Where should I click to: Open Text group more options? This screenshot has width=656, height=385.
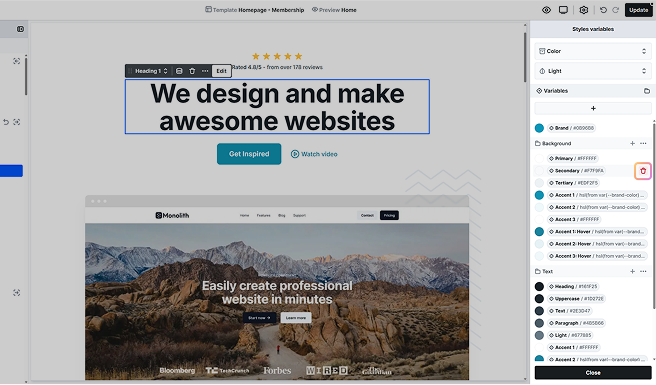(643, 272)
